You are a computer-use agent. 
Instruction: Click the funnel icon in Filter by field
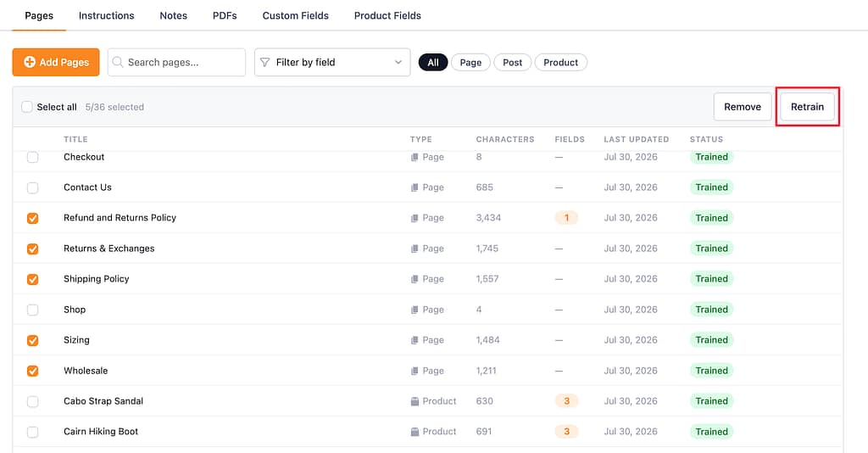tap(265, 62)
